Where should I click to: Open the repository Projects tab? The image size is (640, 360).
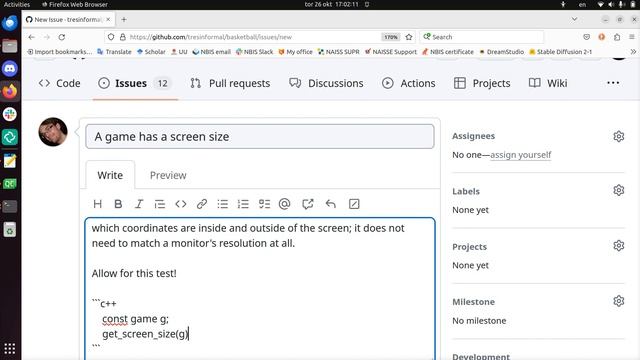point(482,83)
